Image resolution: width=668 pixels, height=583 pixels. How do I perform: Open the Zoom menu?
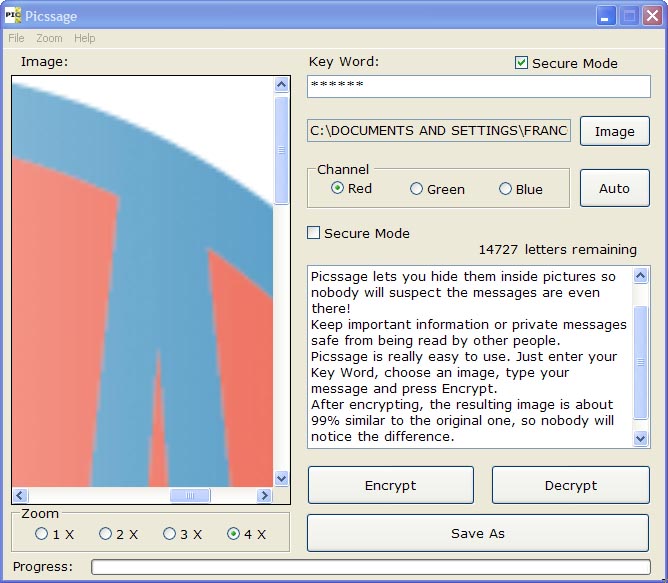pos(49,38)
